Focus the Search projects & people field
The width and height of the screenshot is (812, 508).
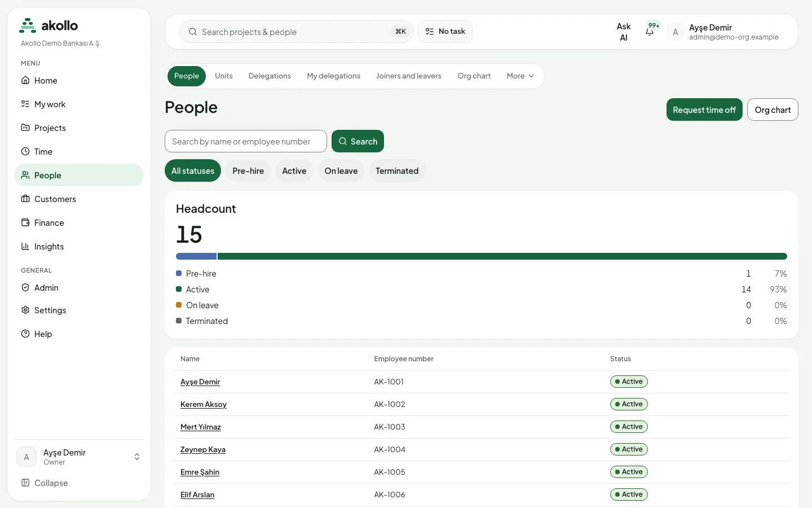click(296, 32)
